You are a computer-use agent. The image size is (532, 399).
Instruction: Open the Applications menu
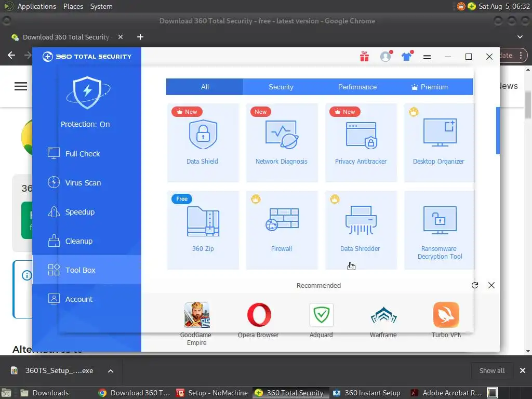coord(37,6)
